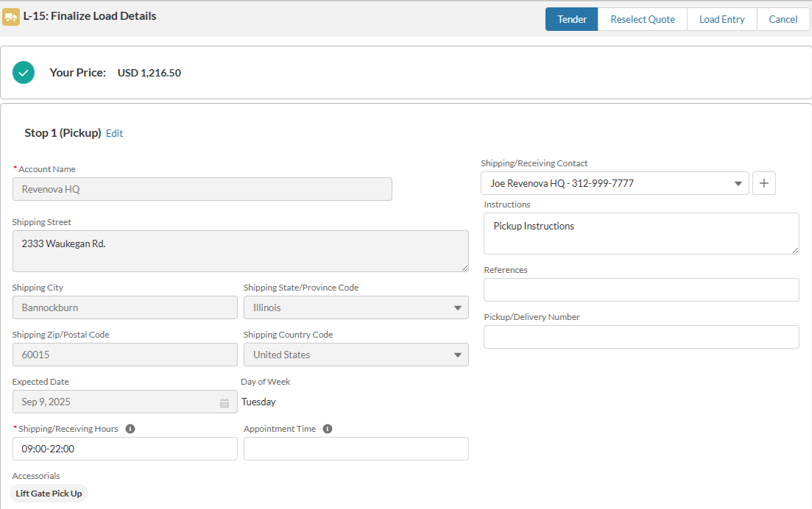Show Shipping/Receiving Hours info icon
812x509 pixels.
(130, 429)
